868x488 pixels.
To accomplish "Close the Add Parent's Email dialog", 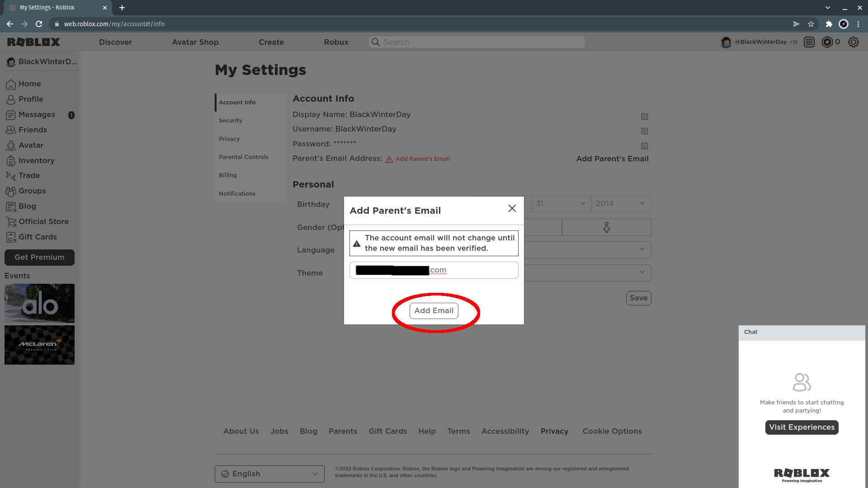I will [x=512, y=208].
